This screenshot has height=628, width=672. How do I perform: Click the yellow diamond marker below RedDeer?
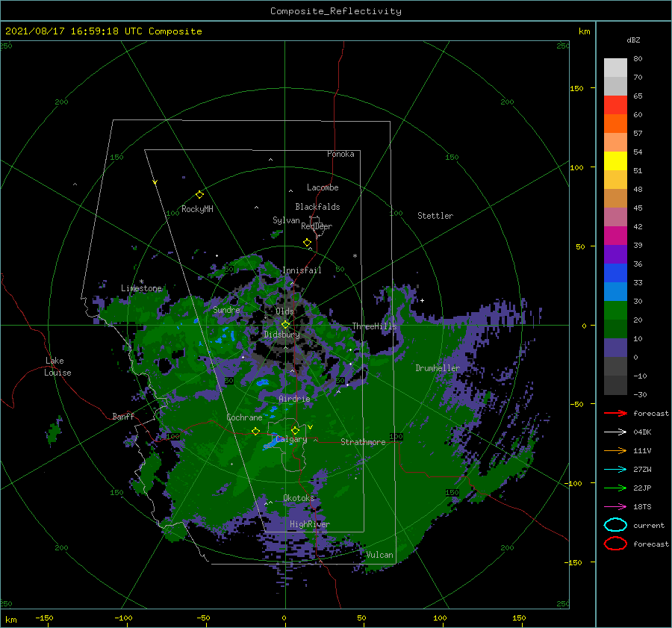point(307,243)
